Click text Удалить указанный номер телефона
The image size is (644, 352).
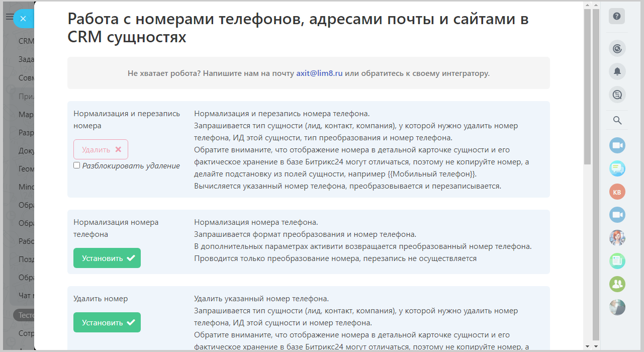coord(261,298)
